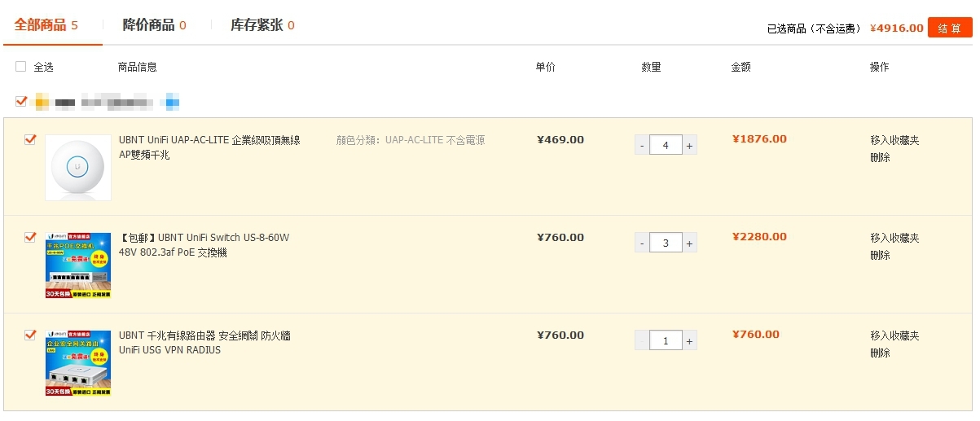Click 颜色分類 UAP-AC-LITE 不含電源 variant text
Screen dimensions: 980x421
click(x=411, y=140)
